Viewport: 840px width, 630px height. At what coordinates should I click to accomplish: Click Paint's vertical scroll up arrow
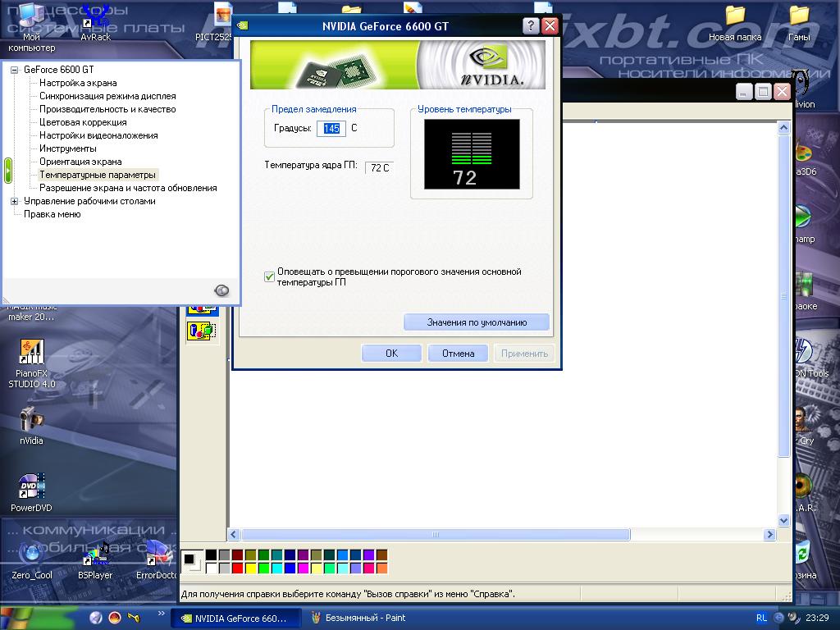coord(783,128)
